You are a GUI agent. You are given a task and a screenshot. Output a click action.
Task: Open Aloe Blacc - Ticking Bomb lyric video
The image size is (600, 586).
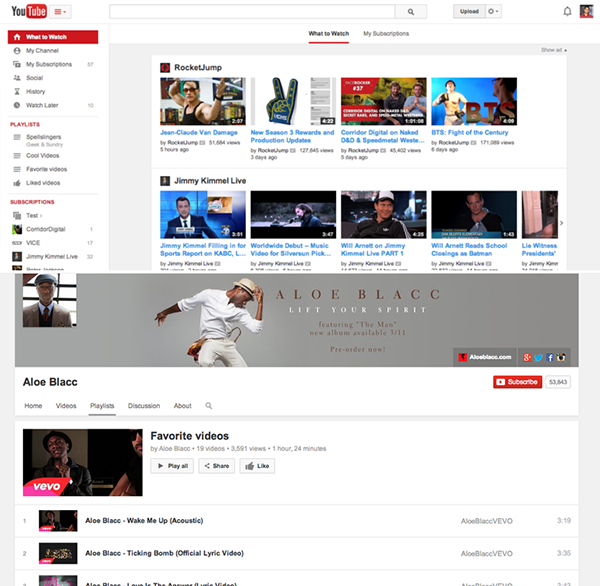pyautogui.click(x=164, y=553)
